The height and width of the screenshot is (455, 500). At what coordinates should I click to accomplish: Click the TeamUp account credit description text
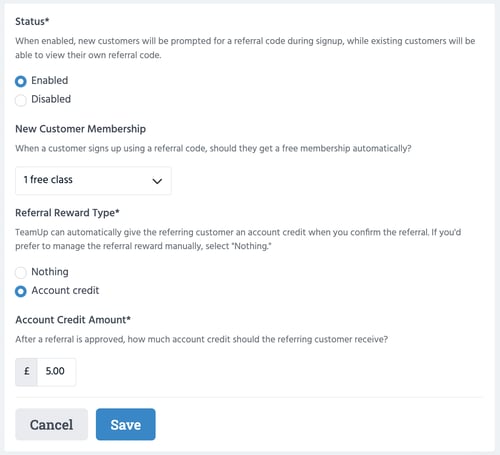tap(238, 239)
